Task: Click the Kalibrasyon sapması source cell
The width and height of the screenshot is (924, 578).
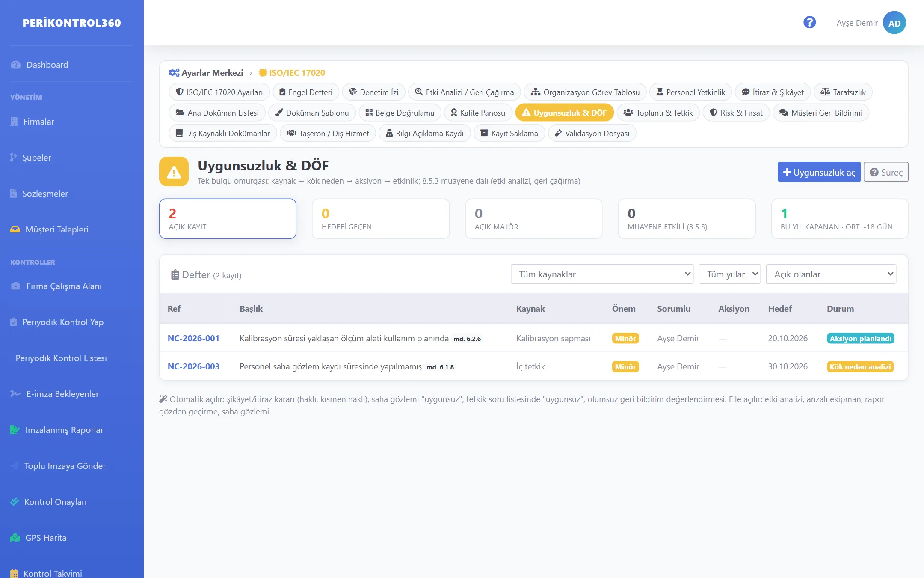Action: (553, 338)
